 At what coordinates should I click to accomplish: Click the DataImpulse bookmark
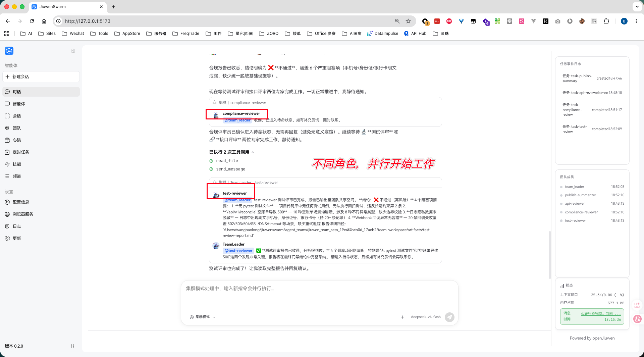click(383, 34)
